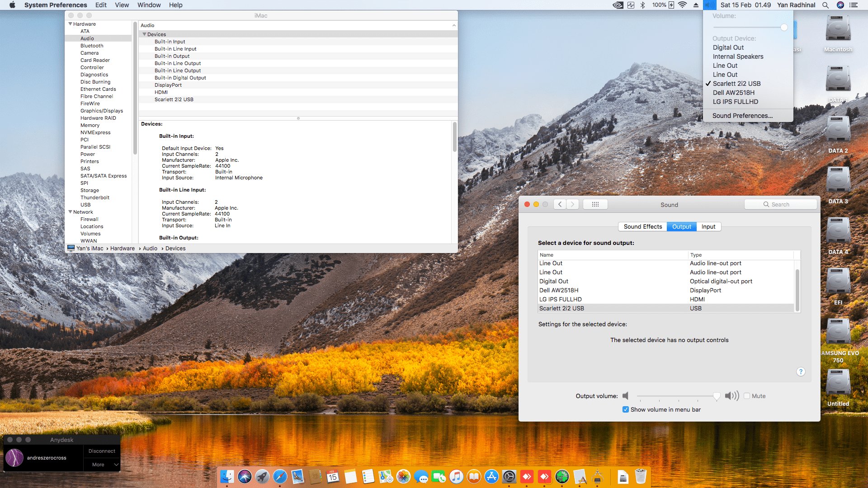Click Disconnect in the Anydesk panel
Screen dimensions: 868x488
tap(102, 451)
